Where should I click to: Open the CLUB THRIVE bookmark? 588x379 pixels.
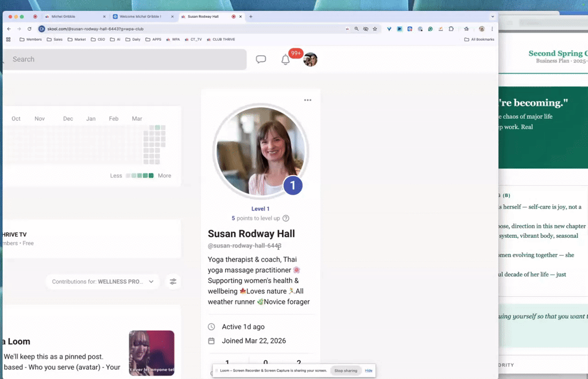[x=221, y=40]
